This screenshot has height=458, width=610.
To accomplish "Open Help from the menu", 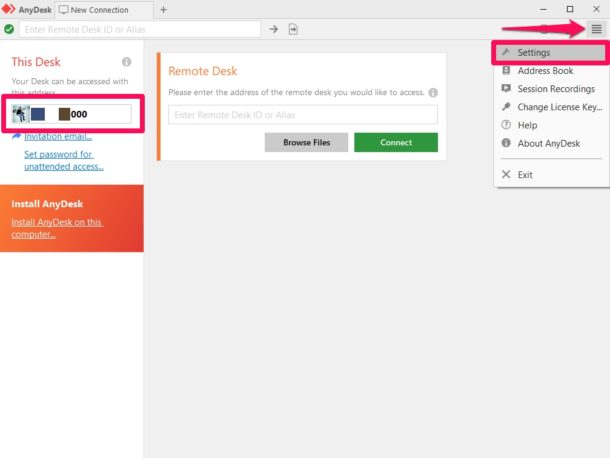I will click(550, 125).
